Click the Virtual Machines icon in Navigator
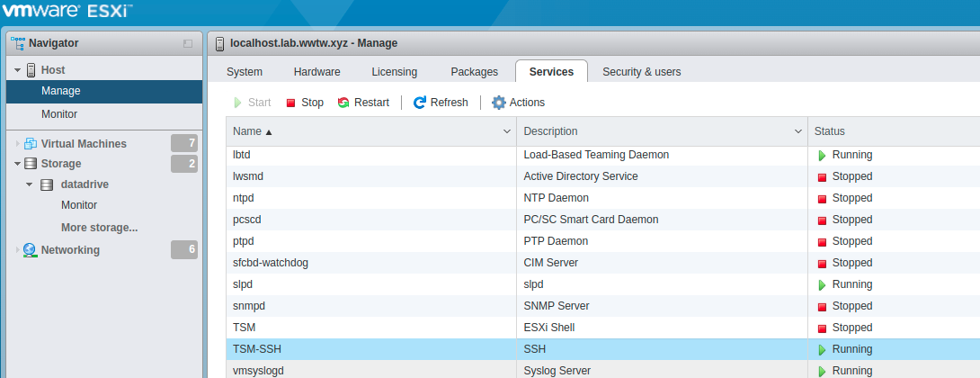 click(30, 144)
